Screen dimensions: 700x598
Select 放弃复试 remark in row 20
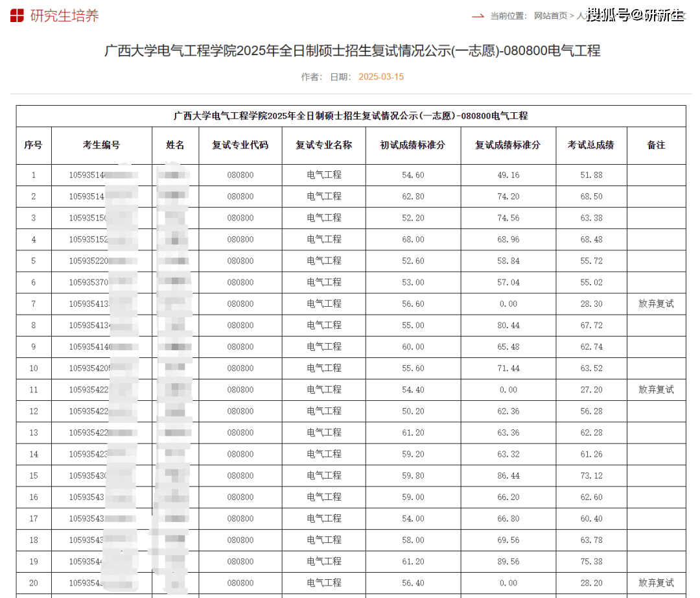pos(656,583)
